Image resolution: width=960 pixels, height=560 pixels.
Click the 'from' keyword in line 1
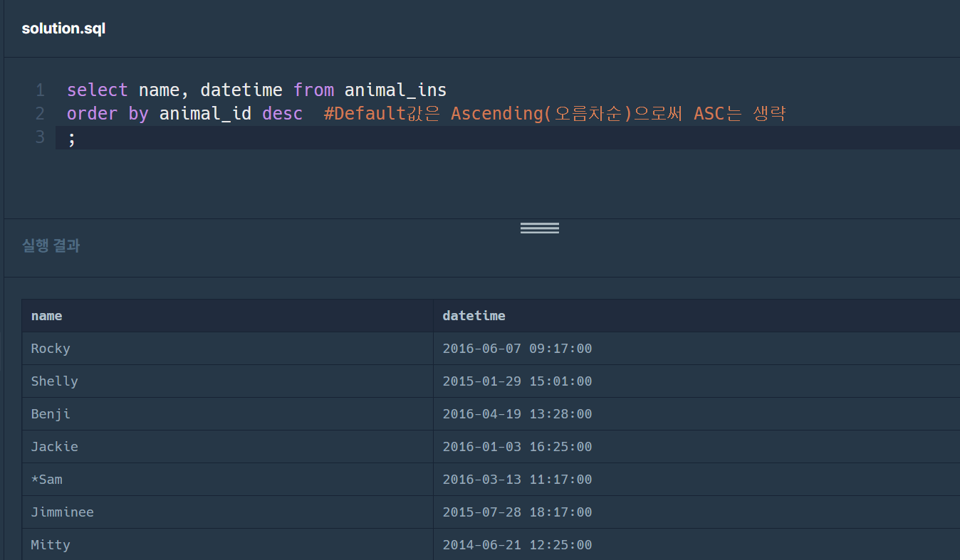click(x=313, y=90)
